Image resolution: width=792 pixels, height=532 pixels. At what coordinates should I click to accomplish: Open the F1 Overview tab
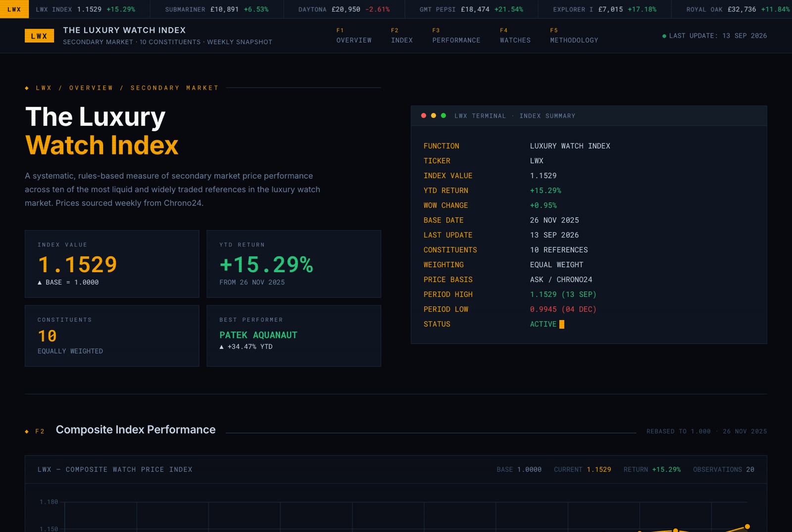(354, 36)
